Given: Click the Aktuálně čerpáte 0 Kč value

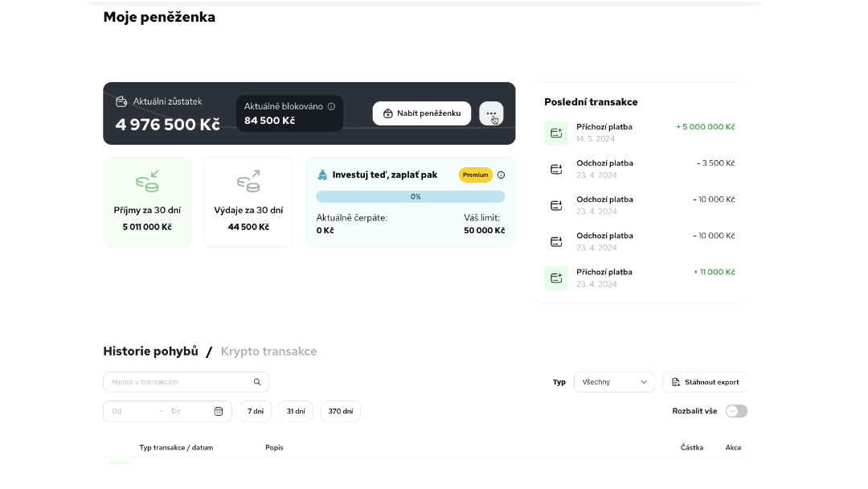Looking at the screenshot, I should coord(325,230).
